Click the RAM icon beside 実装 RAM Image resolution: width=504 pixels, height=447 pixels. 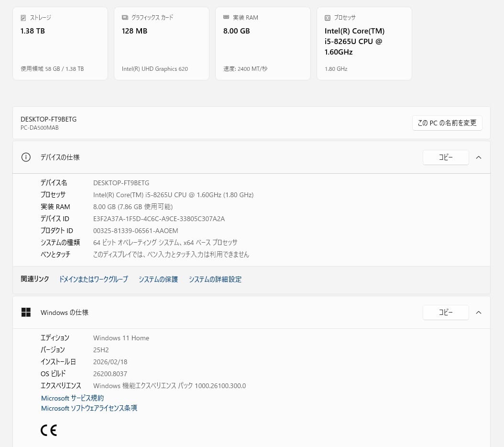click(x=226, y=18)
